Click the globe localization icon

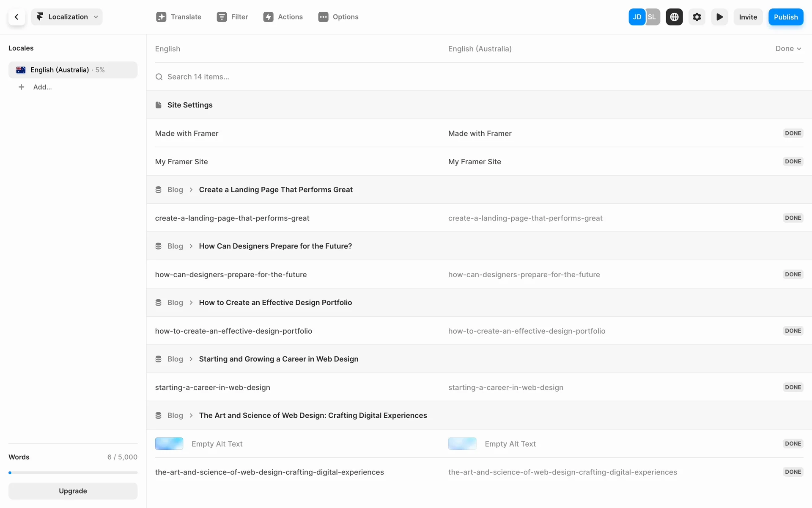click(x=674, y=17)
